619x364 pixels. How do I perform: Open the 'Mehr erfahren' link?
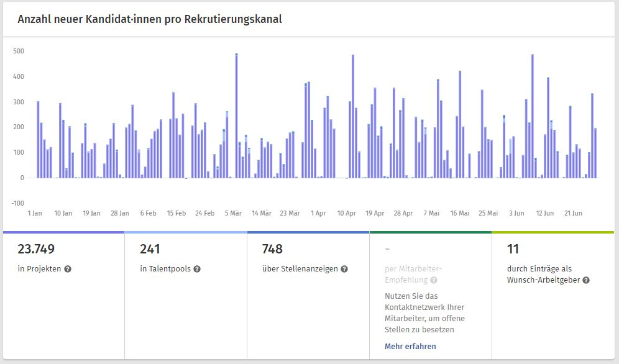coord(410,346)
